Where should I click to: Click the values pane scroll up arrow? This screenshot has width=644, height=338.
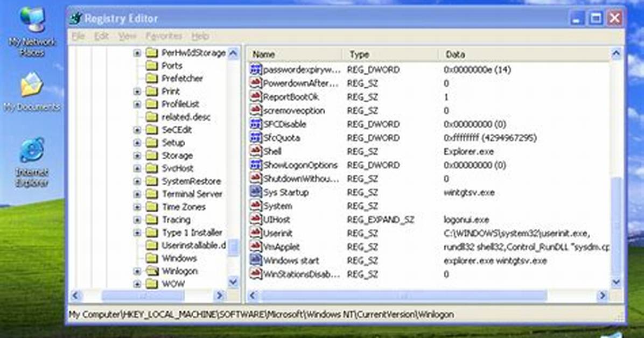click(x=616, y=53)
